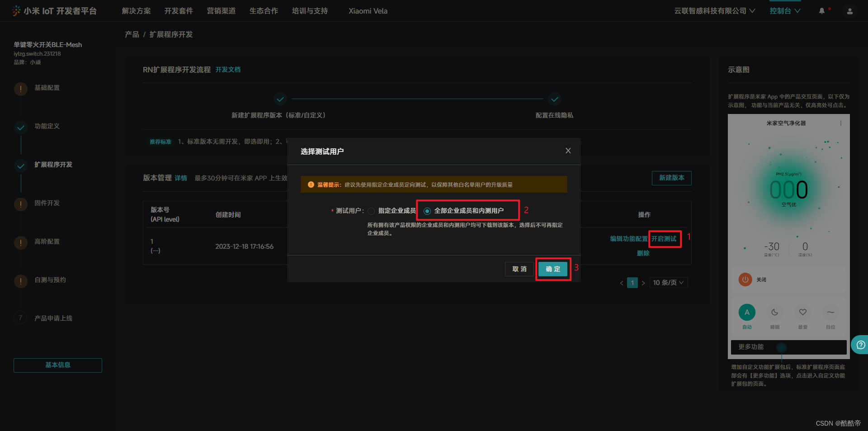Click 取消 in the dialog
The width and height of the screenshot is (868, 431).
pyautogui.click(x=519, y=269)
